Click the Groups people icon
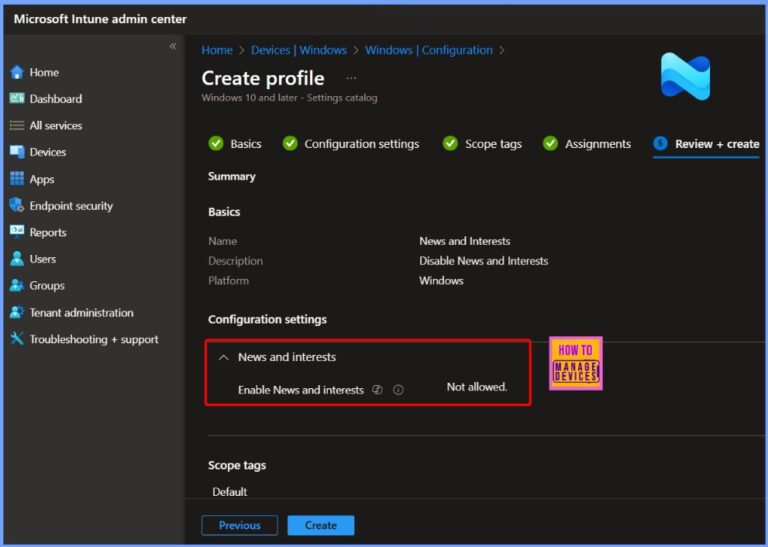The height and width of the screenshot is (547, 768). [x=17, y=285]
